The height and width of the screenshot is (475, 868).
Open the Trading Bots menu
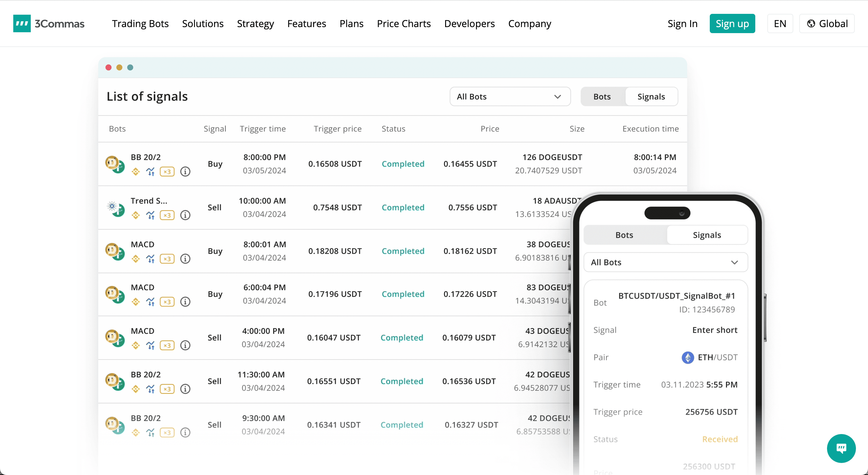[140, 23]
